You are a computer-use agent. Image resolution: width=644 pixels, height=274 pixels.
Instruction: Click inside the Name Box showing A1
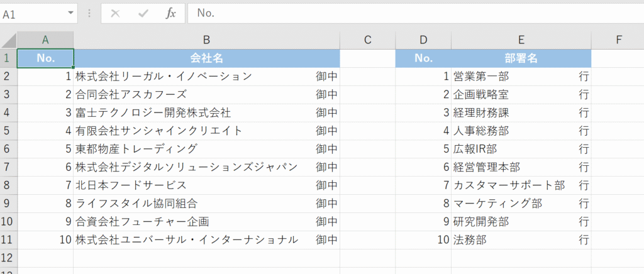click(x=31, y=13)
